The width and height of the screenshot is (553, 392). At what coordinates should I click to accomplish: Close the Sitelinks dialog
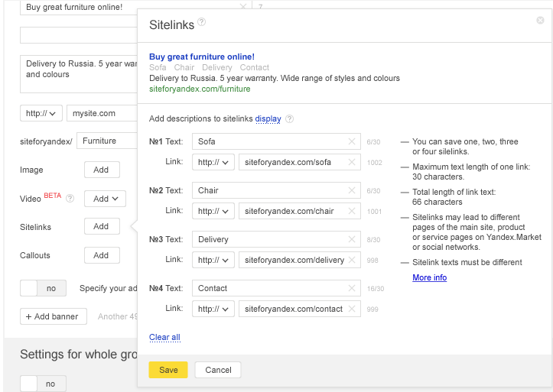coord(541,21)
